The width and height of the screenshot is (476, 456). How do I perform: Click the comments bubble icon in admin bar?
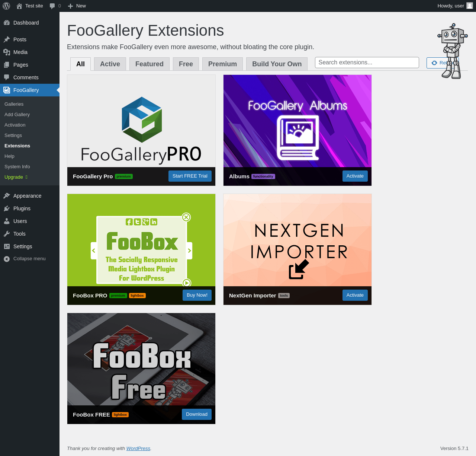[x=52, y=6]
